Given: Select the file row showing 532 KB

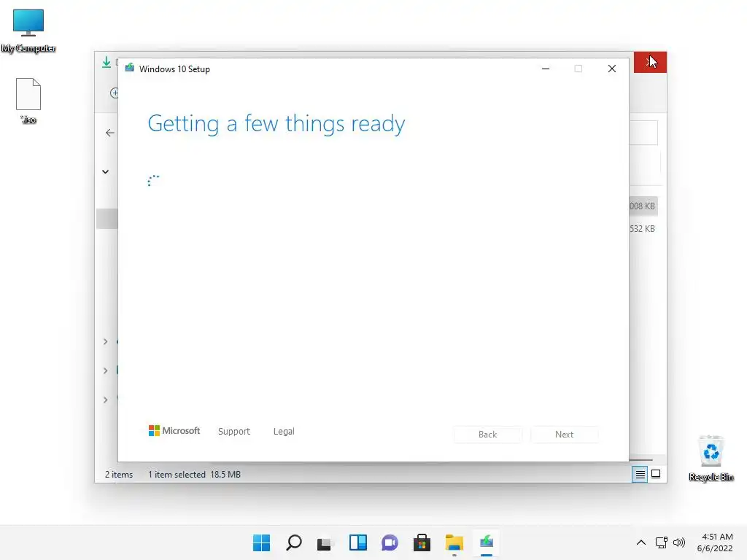Looking at the screenshot, I should [643, 229].
